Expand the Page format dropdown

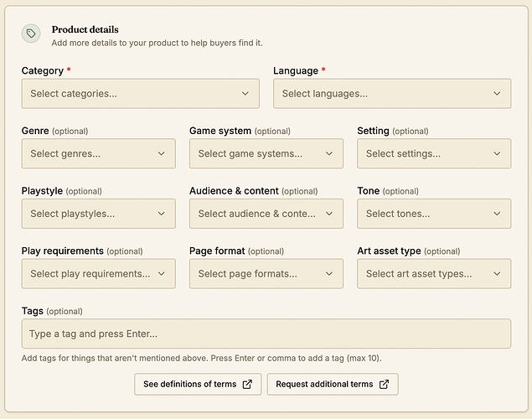coord(266,273)
